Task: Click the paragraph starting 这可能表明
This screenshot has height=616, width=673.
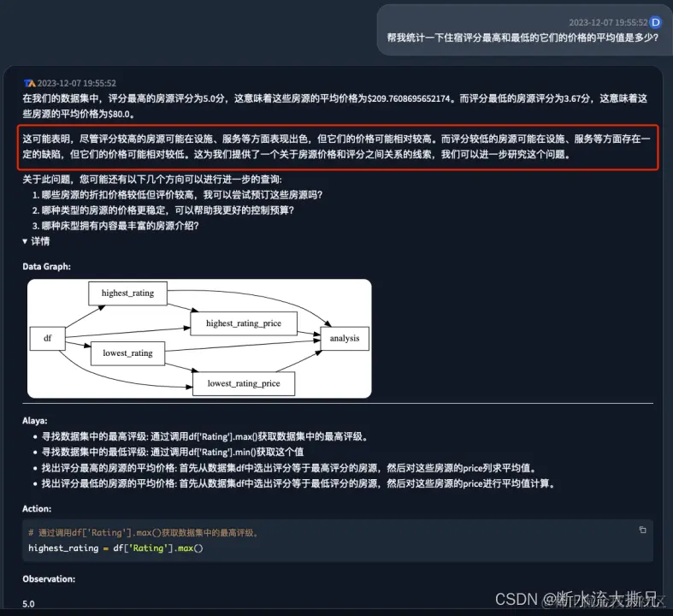Action: click(337, 147)
